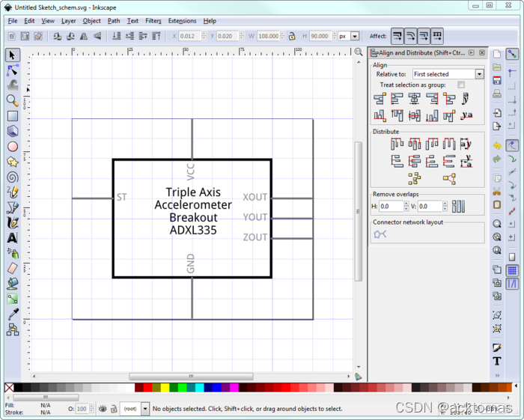Open Text and Font dialog icon
This screenshot has width=524, height=420.
(x=497, y=361)
